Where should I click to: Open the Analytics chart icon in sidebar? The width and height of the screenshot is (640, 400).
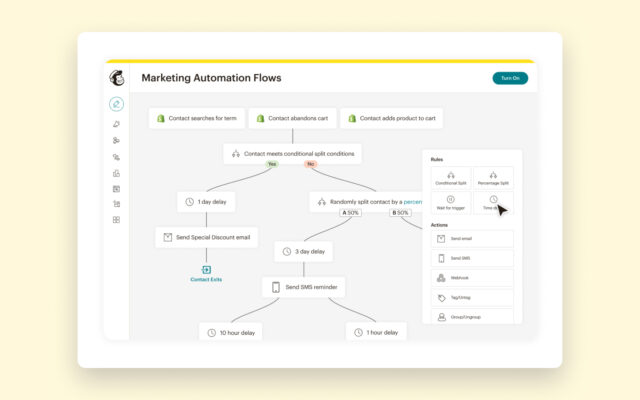[x=116, y=173]
